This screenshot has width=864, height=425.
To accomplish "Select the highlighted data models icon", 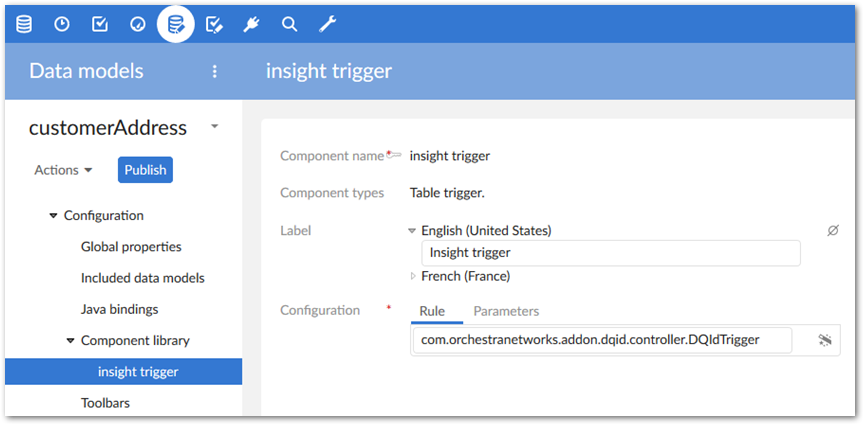I will point(176,24).
